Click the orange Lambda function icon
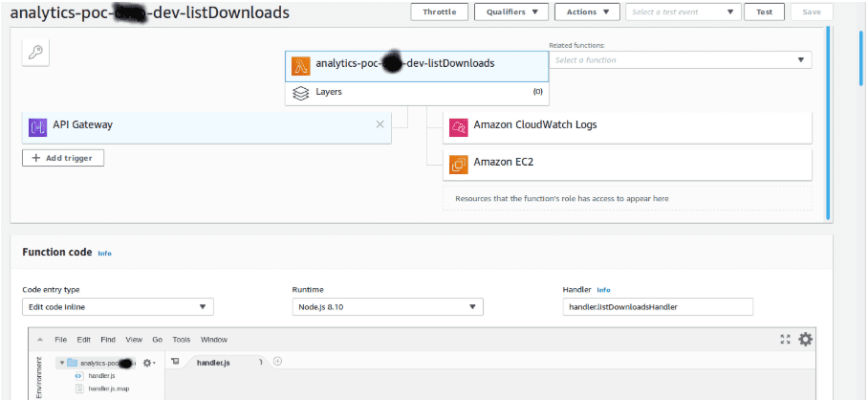 click(x=300, y=66)
